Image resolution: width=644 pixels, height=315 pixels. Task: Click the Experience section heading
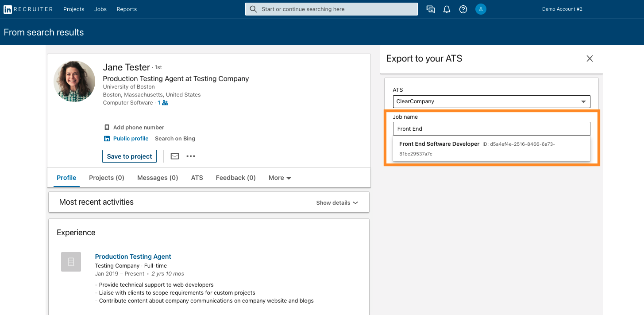point(76,233)
